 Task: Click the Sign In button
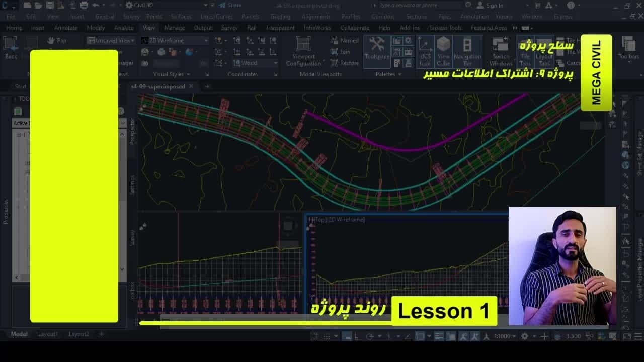click(x=490, y=6)
